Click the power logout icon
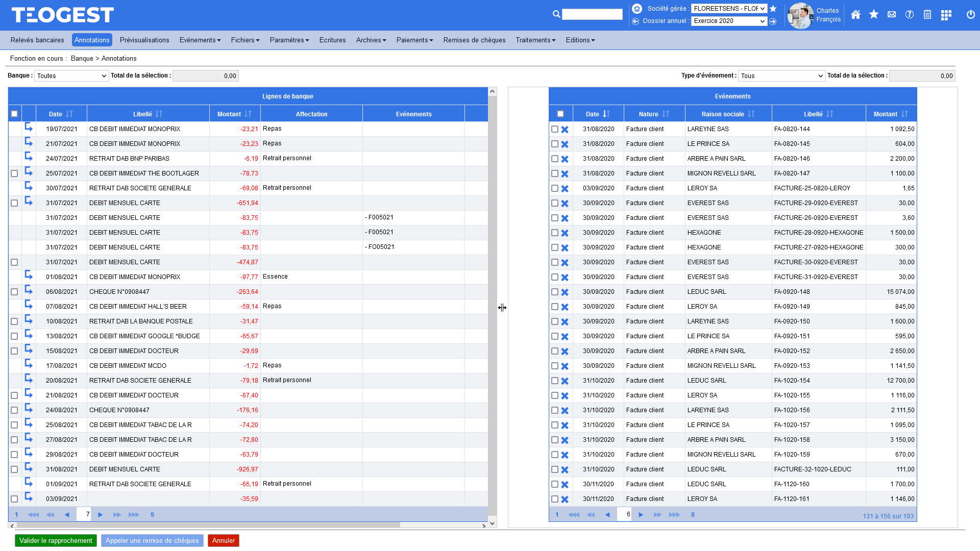The height and width of the screenshot is (551, 980). tap(970, 15)
